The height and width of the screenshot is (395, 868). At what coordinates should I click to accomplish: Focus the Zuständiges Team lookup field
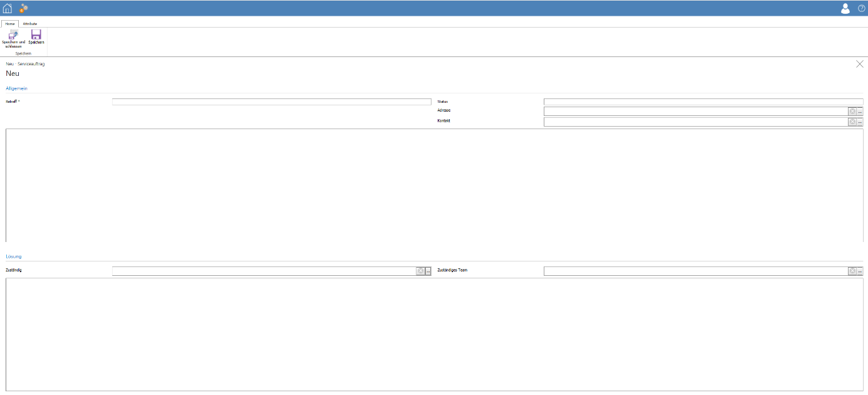pyautogui.click(x=696, y=271)
